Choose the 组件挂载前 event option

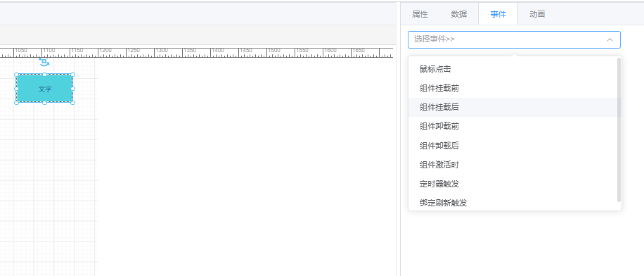pyautogui.click(x=513, y=88)
